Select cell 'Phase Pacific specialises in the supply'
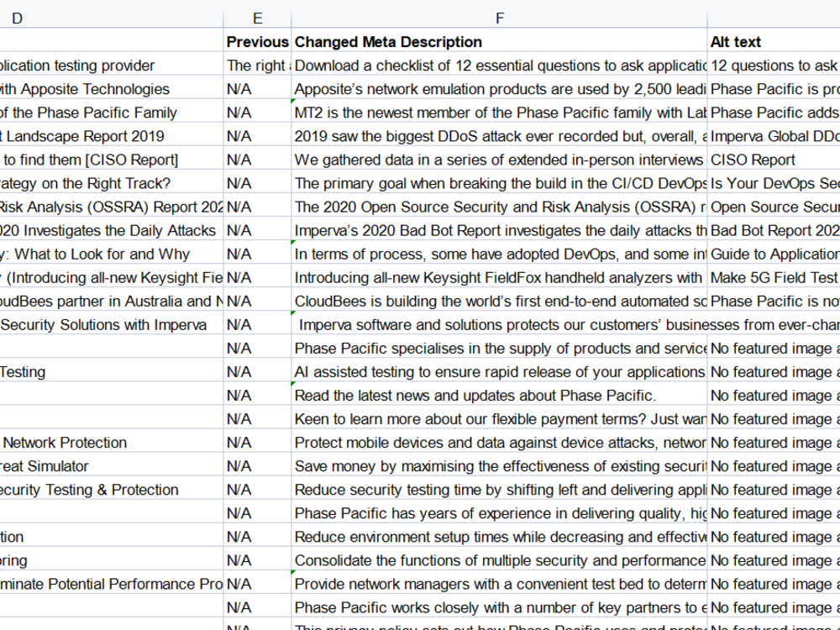 pos(499,349)
